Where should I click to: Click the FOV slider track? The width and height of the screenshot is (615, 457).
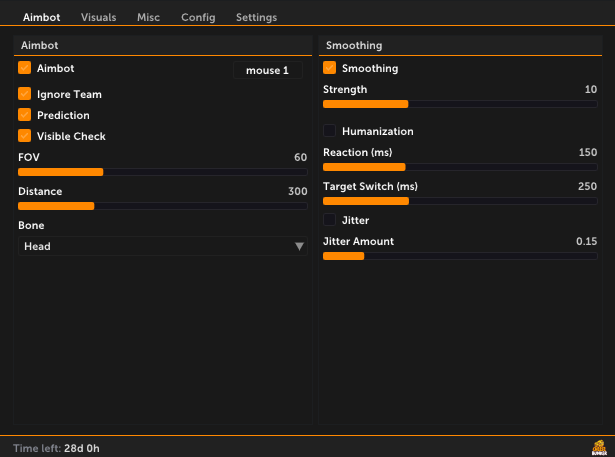click(x=163, y=172)
